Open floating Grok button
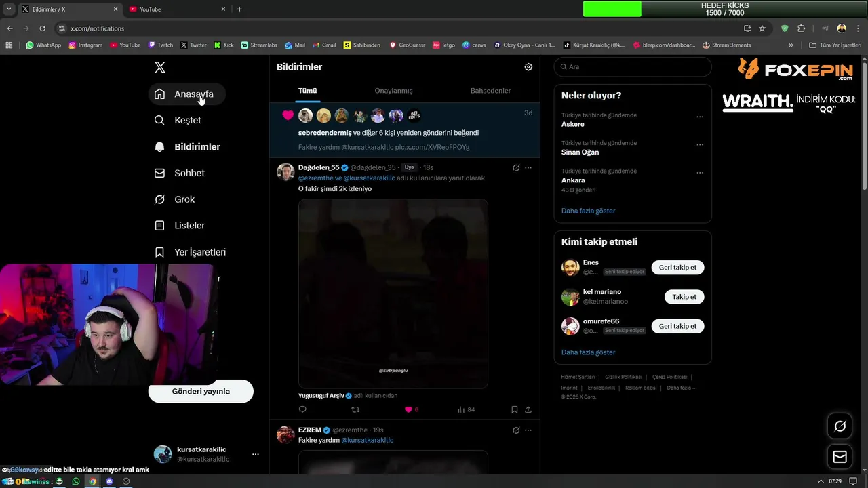The width and height of the screenshot is (868, 488). [x=840, y=426]
